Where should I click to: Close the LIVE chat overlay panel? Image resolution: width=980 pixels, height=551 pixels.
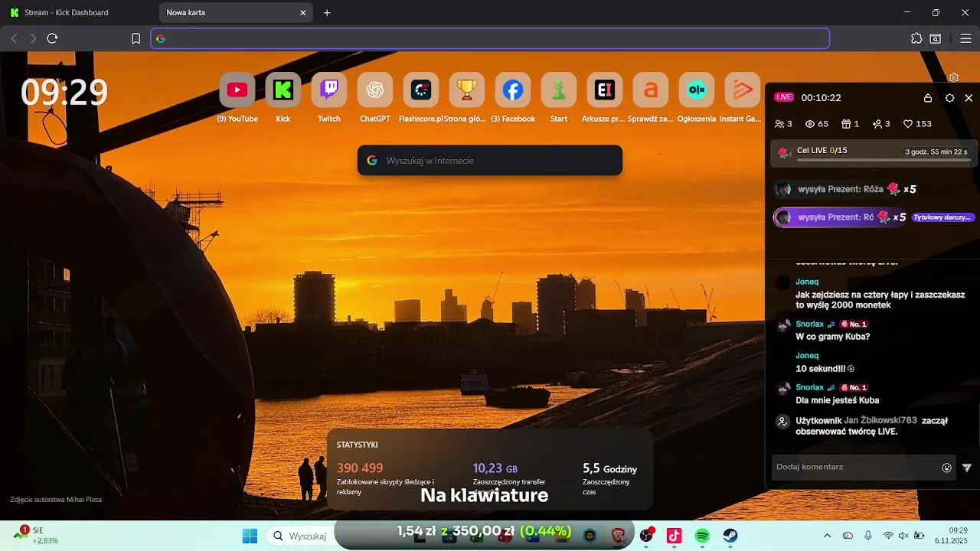point(969,98)
